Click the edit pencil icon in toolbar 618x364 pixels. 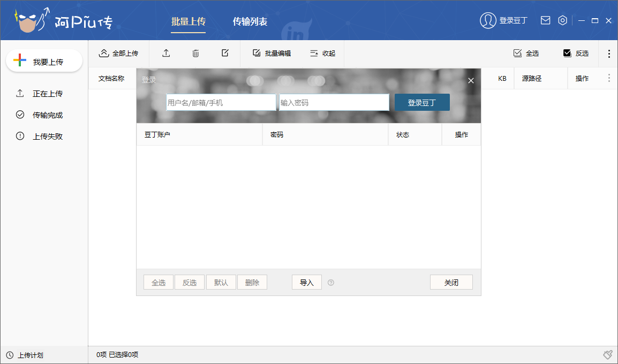pyautogui.click(x=225, y=53)
